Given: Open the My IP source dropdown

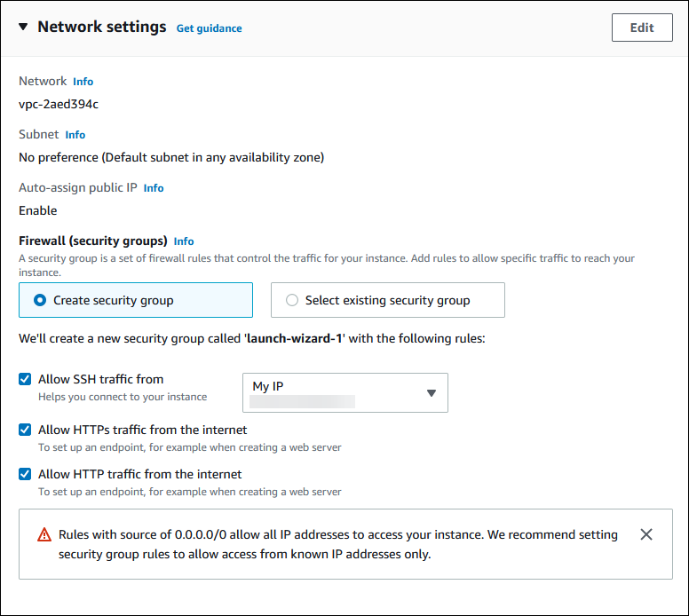Looking at the screenshot, I should pyautogui.click(x=344, y=392).
